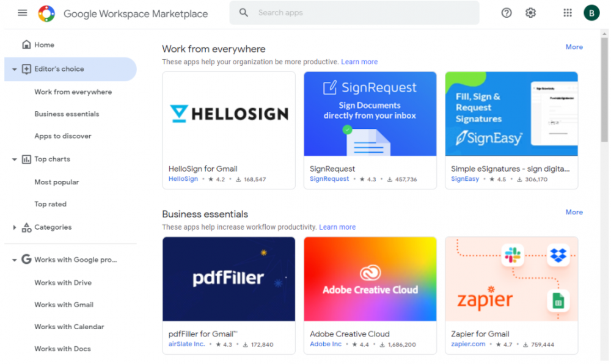Click the pdfFiller for Gmail title

point(203,334)
